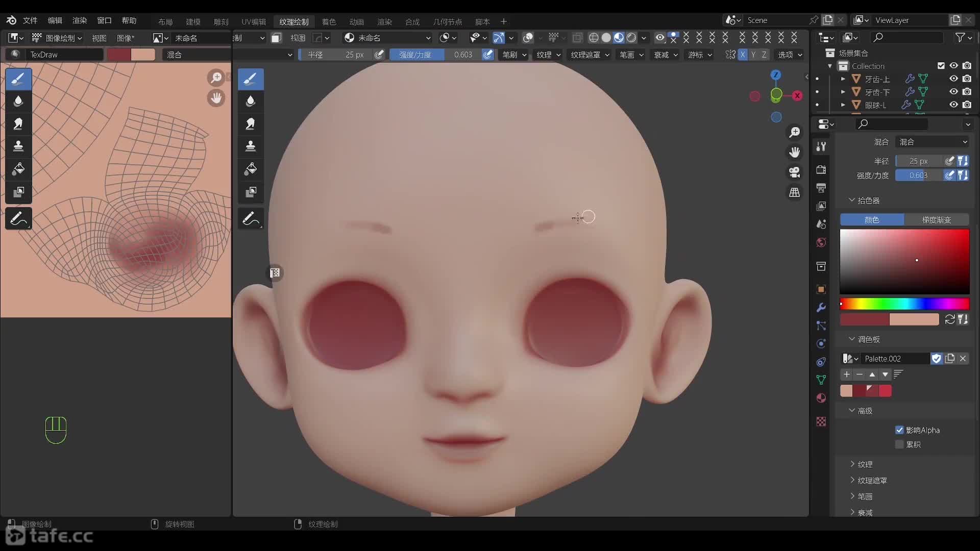Select the Soften tool in the 3D viewport toolbar
Viewport: 980px width, 551px height.
click(x=251, y=102)
